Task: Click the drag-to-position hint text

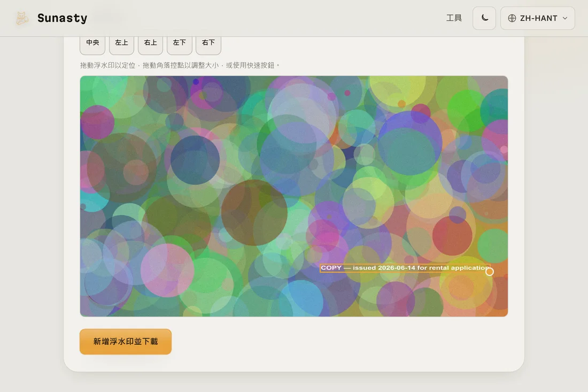Action: click(180, 65)
